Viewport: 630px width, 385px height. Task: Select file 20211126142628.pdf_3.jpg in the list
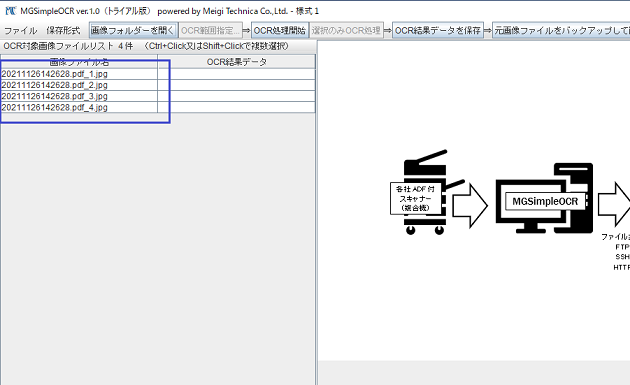(79, 96)
